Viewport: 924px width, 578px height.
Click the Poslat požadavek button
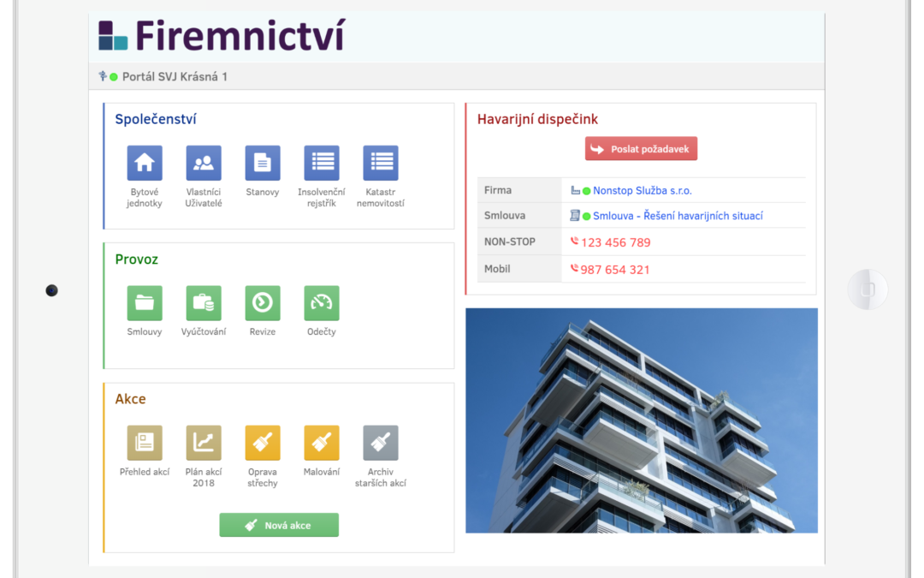click(641, 149)
